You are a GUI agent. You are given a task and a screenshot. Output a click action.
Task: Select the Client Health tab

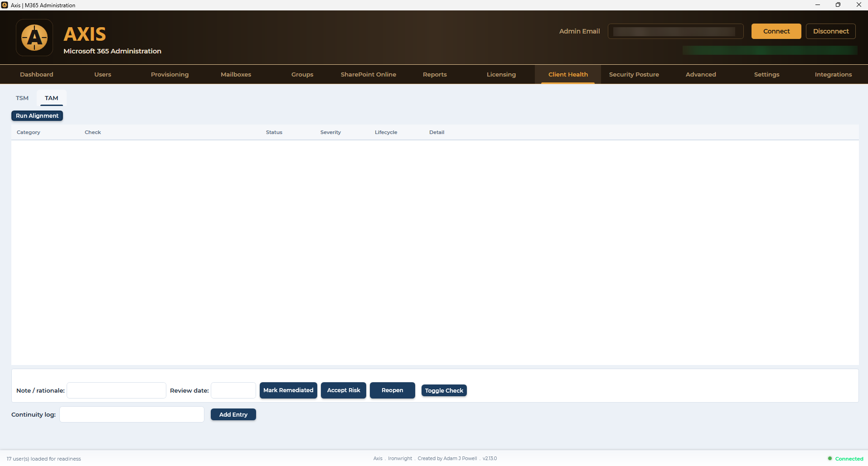tap(568, 74)
